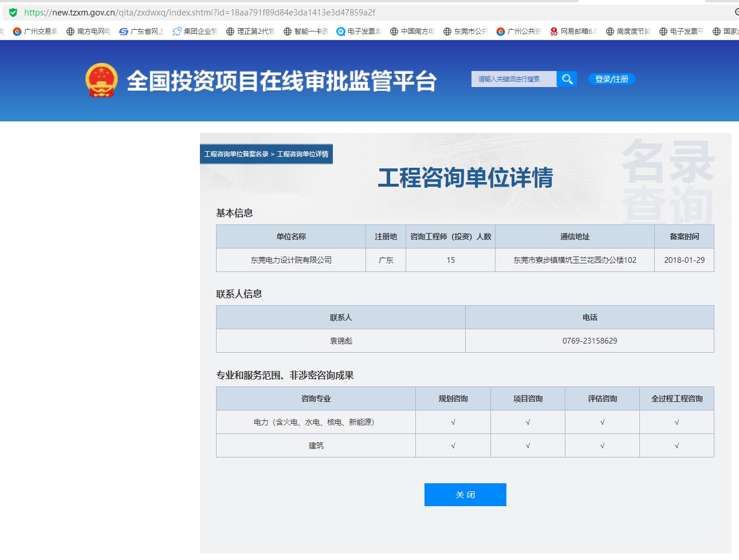Click the 电子发票 blue Q bookmark icon
Image resolution: width=739 pixels, height=560 pixels.
(341, 31)
